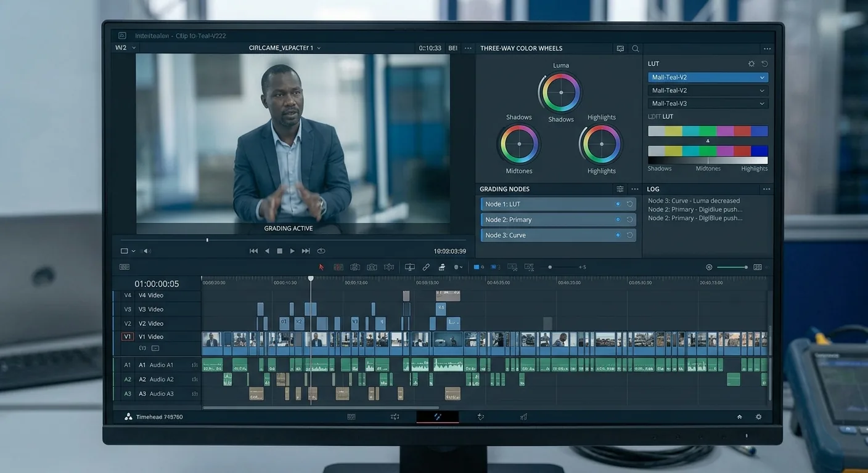Image resolution: width=868 pixels, height=473 pixels.
Task: Open grading nodes filter sliders icon
Action: point(620,189)
